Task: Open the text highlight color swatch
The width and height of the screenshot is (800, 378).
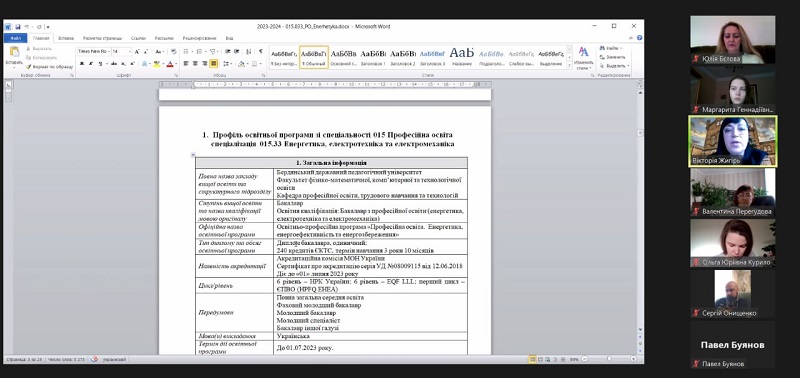Action: pos(157,64)
